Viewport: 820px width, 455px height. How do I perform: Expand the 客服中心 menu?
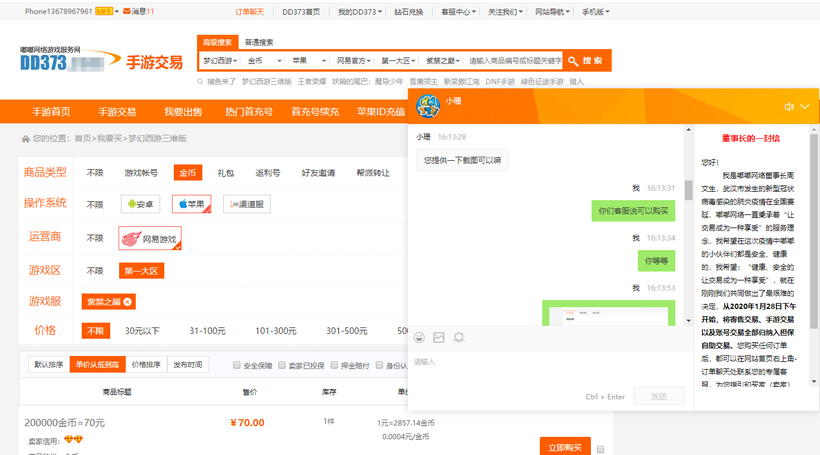coord(458,12)
